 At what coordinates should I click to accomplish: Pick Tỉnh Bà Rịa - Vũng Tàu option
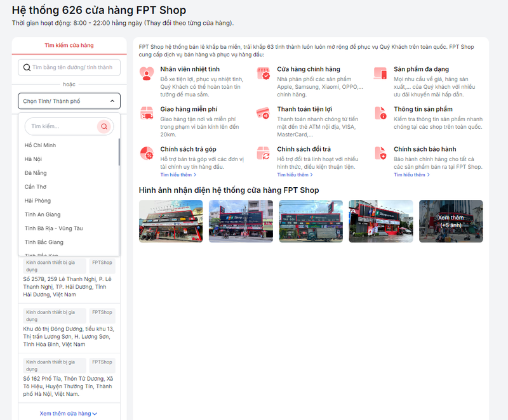point(69,228)
